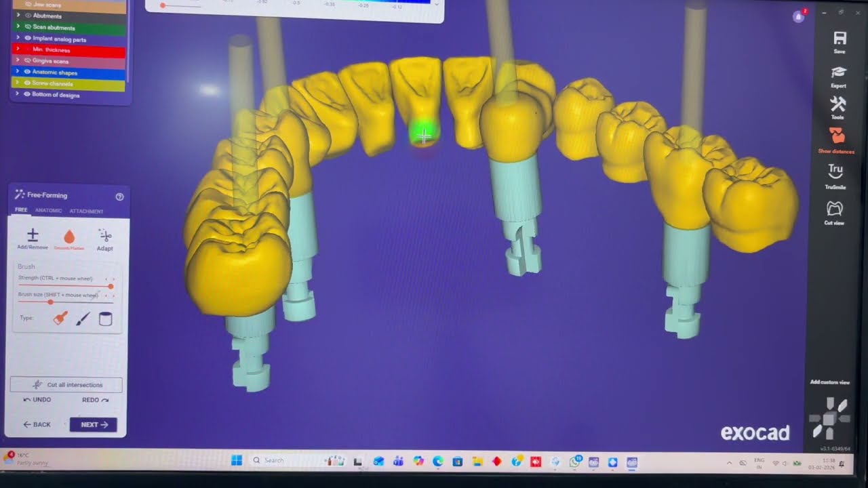Toggle visibility of Jaw scans
This screenshot has height=488, width=868.
point(28,5)
